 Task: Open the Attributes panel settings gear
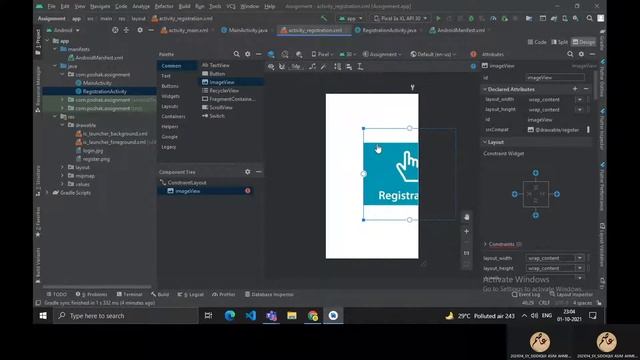pos(581,54)
